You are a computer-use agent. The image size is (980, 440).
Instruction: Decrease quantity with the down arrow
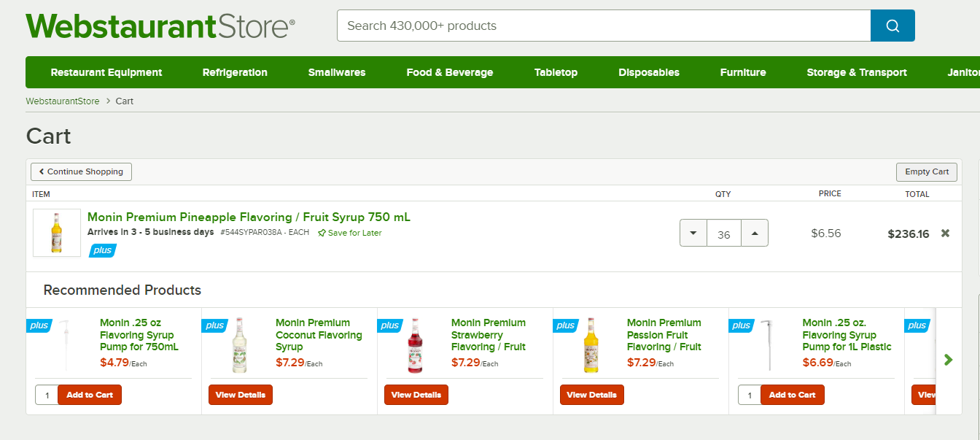pos(693,233)
